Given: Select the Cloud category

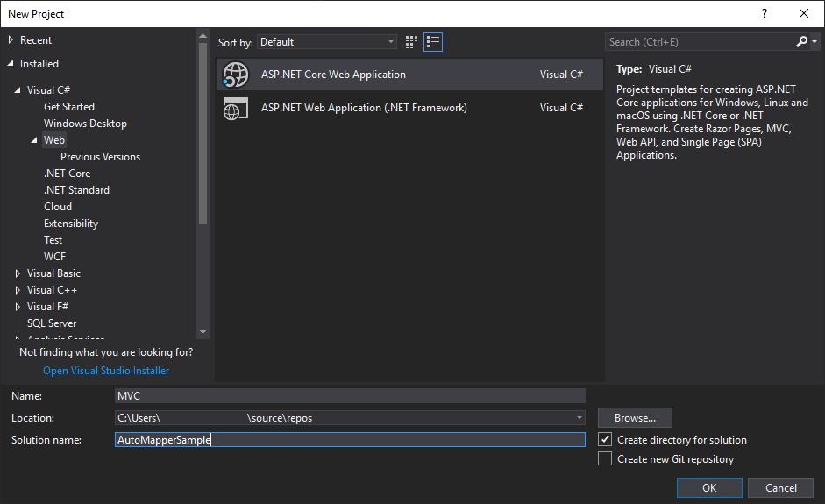Looking at the screenshot, I should (x=58, y=207).
